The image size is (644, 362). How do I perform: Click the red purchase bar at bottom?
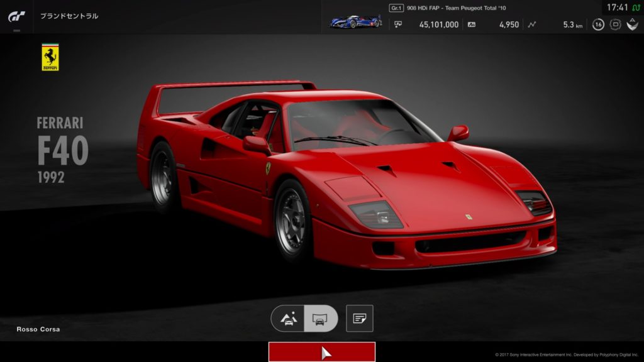[321, 352]
